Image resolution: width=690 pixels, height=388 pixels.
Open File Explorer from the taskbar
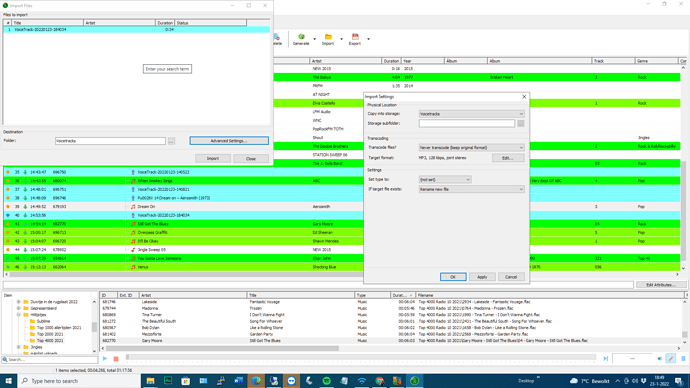click(x=150, y=381)
